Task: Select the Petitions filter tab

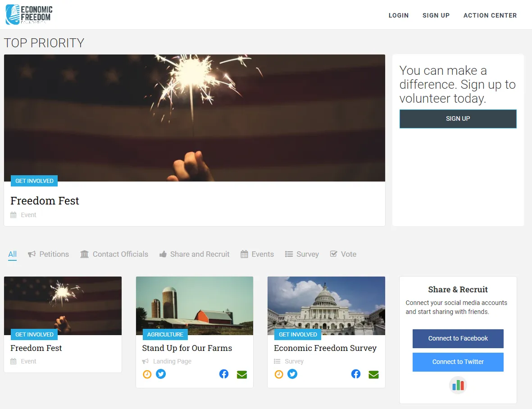Action: point(49,254)
